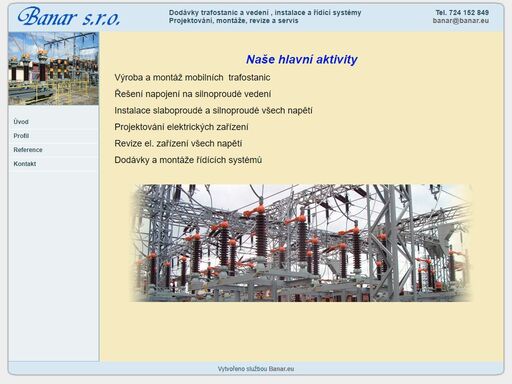This screenshot has width=512, height=384.
Task: Click the banar@banar.eu email address
Action: pyautogui.click(x=461, y=21)
